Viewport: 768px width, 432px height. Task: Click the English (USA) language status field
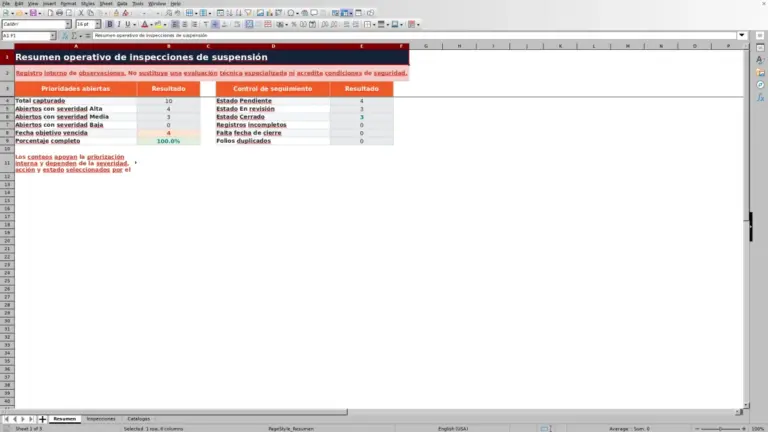pos(453,429)
